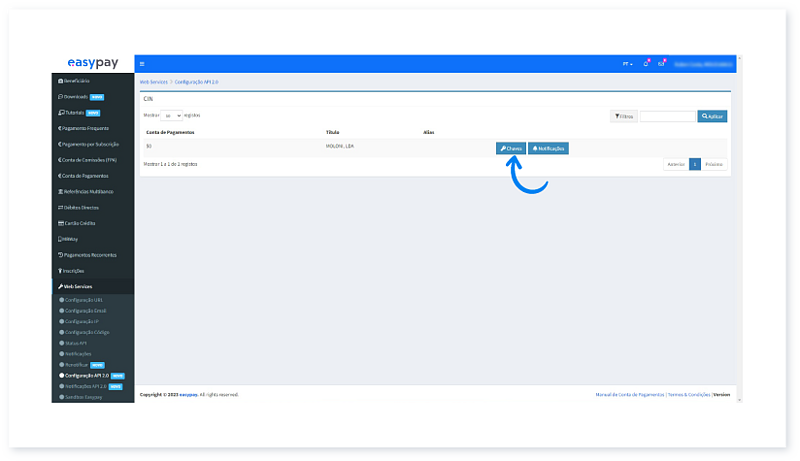Click easypay link in copyright footer
Viewport: 800px width, 461px height.
tap(188, 395)
